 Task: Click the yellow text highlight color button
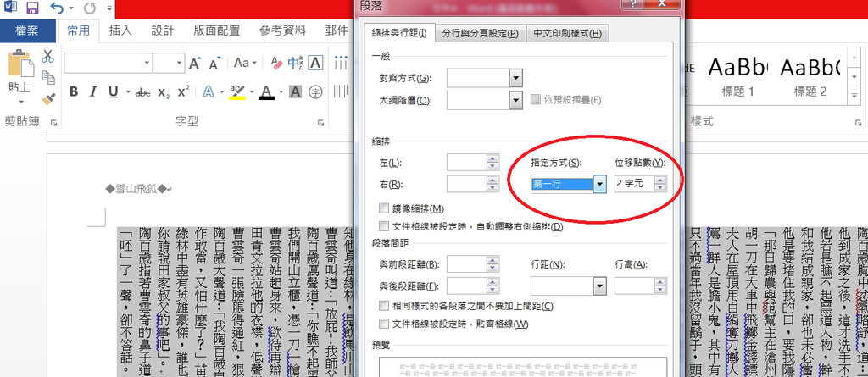[237, 91]
